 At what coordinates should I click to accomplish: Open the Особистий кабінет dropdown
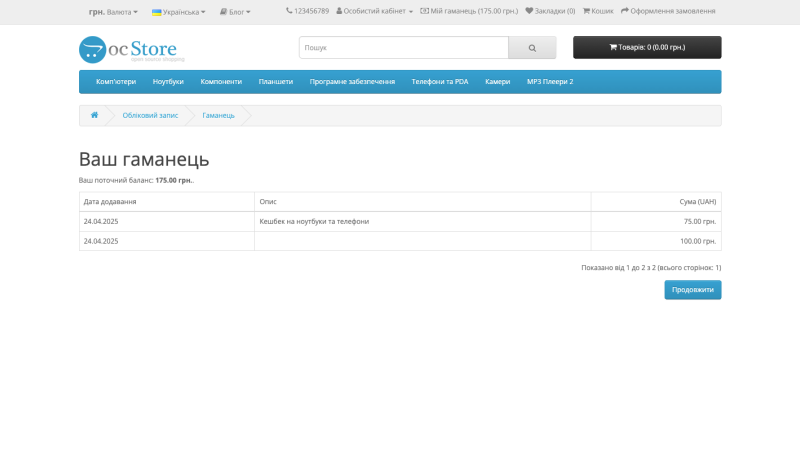(x=374, y=11)
